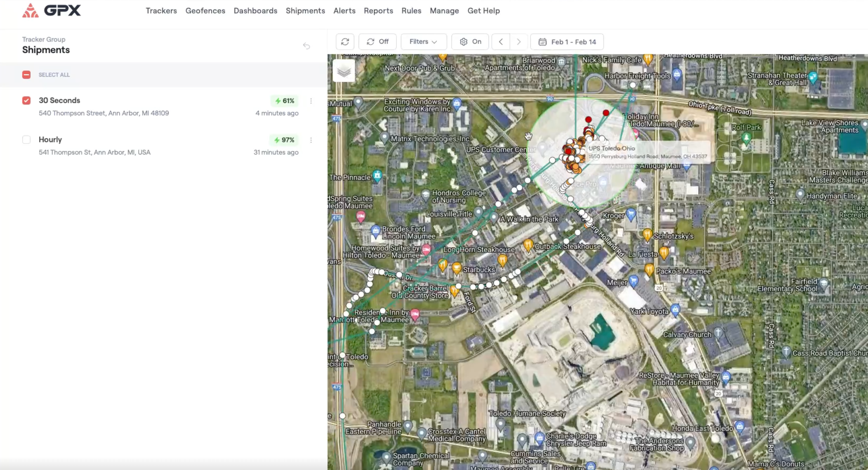Open the Geofences menu
This screenshot has width=868, height=470.
pos(205,11)
